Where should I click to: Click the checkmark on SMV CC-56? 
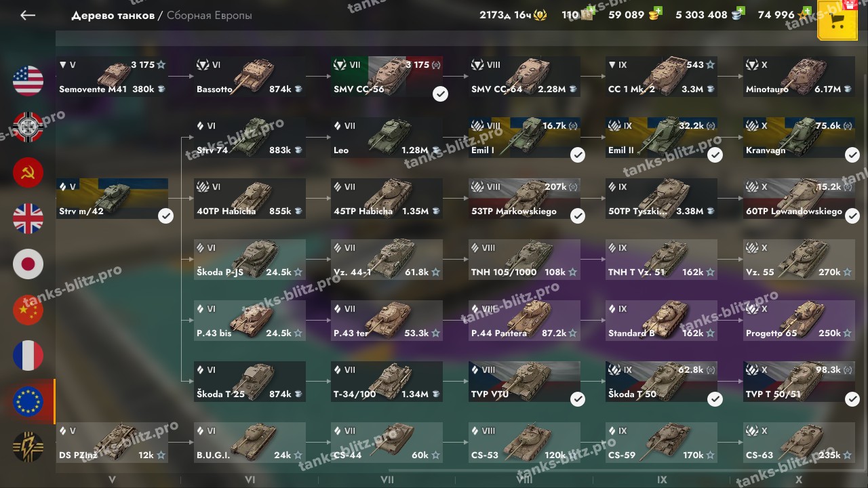440,94
